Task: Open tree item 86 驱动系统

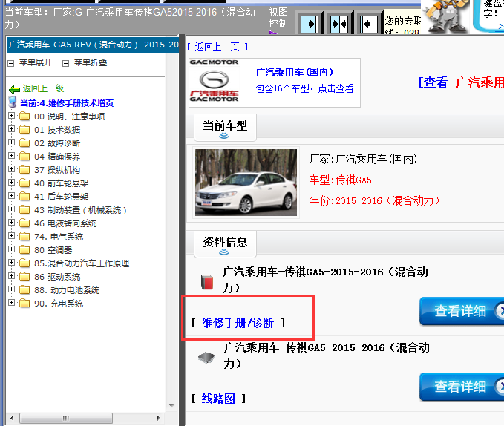Action: (x=57, y=277)
